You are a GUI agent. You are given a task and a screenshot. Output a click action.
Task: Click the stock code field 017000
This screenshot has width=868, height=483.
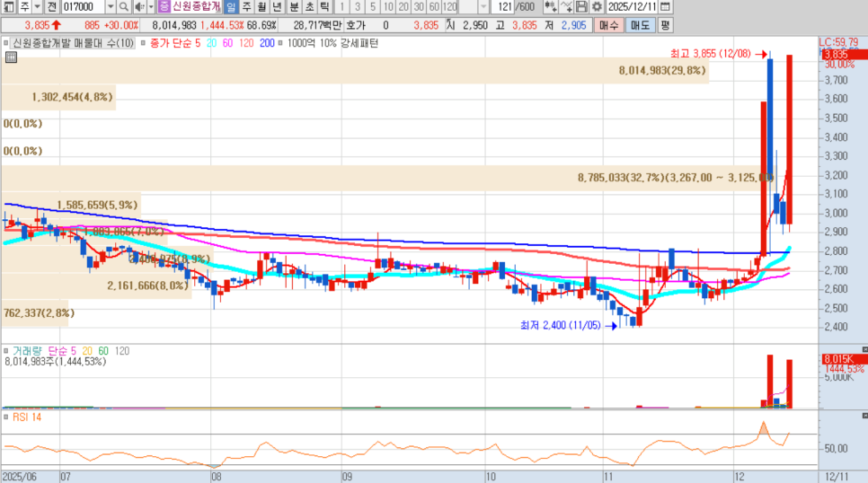(83, 6)
